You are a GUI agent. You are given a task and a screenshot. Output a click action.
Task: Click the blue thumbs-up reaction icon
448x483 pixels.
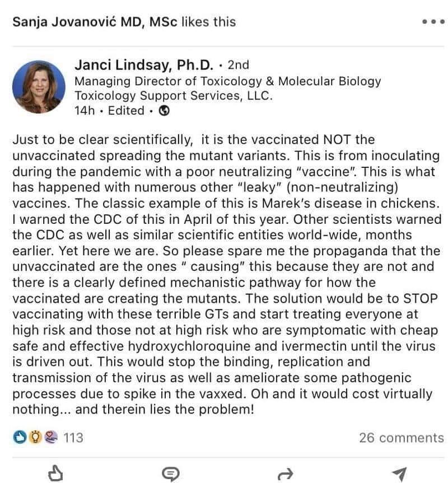click(20, 437)
